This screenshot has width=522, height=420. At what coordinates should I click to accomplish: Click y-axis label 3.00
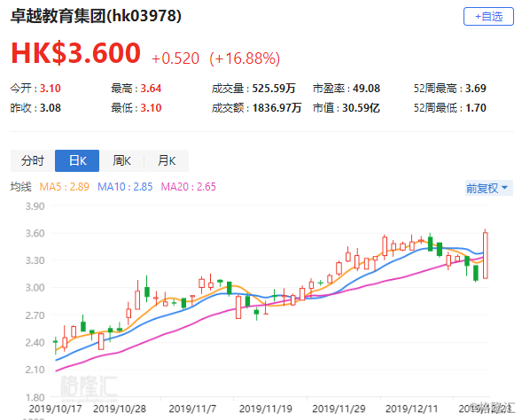tap(35, 288)
